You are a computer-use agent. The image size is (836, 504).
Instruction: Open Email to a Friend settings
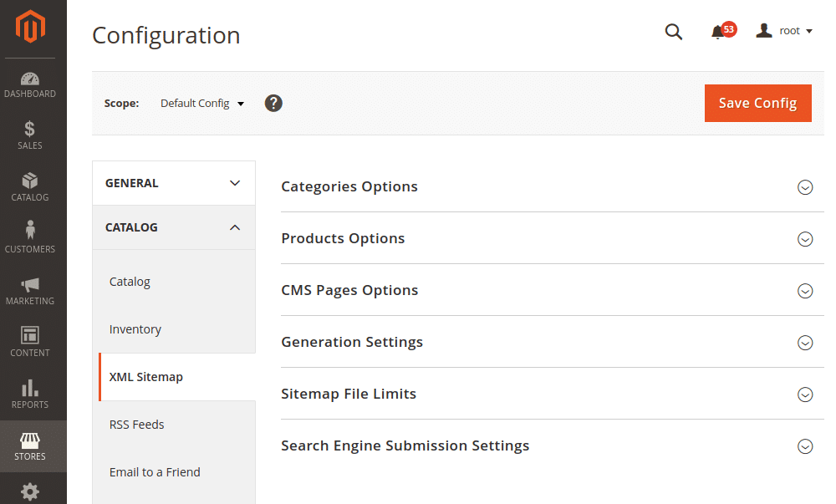[x=155, y=471]
